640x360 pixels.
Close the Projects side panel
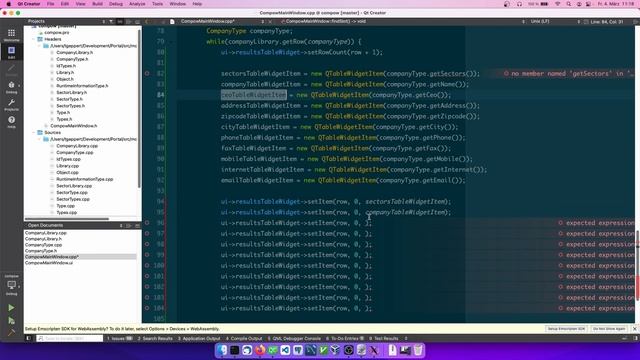pyautogui.click(x=137, y=21)
